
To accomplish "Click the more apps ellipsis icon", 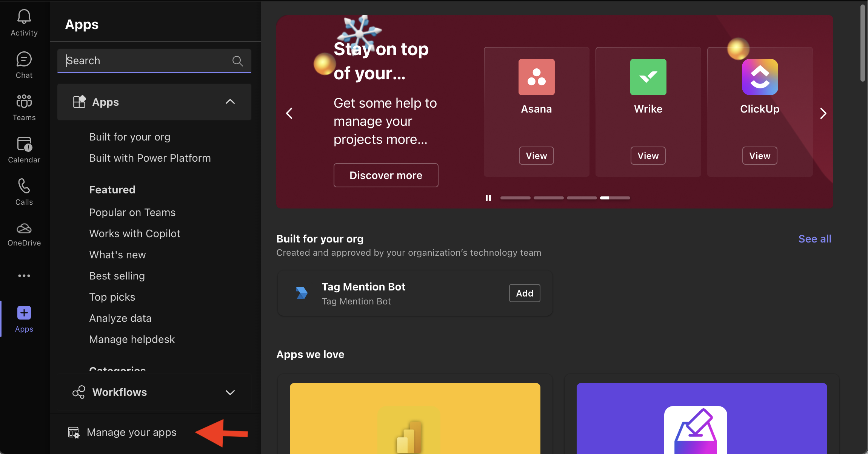I will (24, 276).
